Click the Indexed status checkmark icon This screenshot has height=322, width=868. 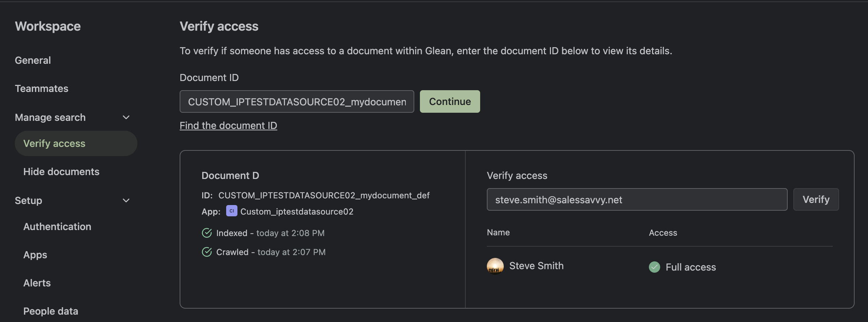[x=207, y=233]
